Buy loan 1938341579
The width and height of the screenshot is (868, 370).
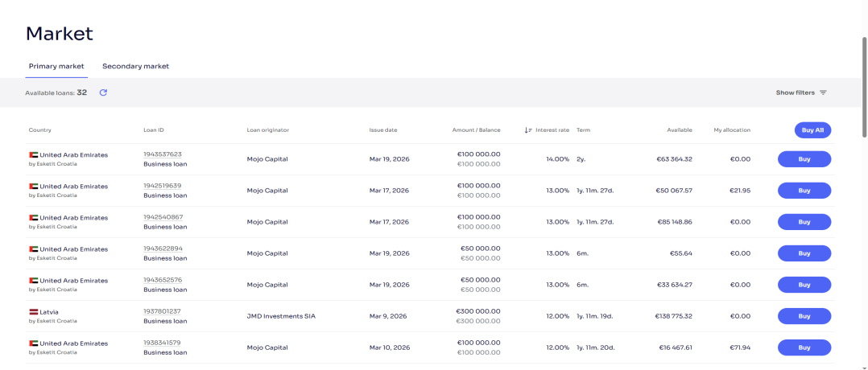(x=804, y=347)
